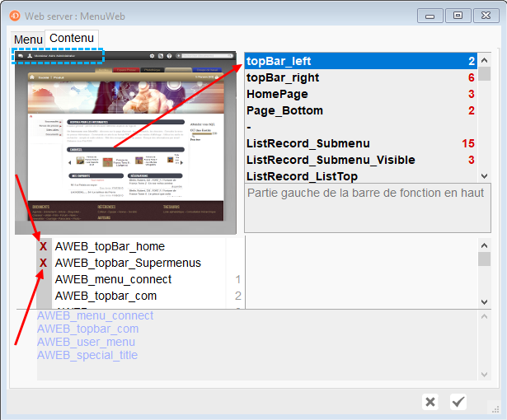Cancel with the X button at bottom
This screenshot has height=420, width=507.
pos(430,402)
